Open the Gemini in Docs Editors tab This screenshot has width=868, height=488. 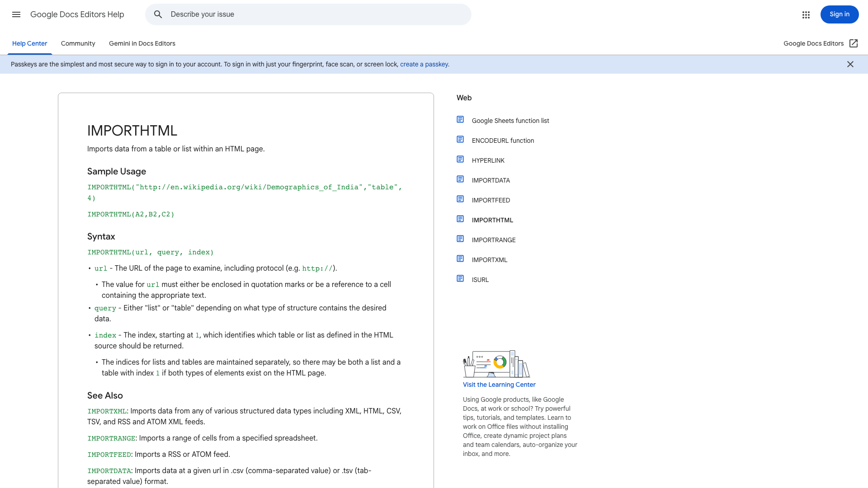coord(142,44)
